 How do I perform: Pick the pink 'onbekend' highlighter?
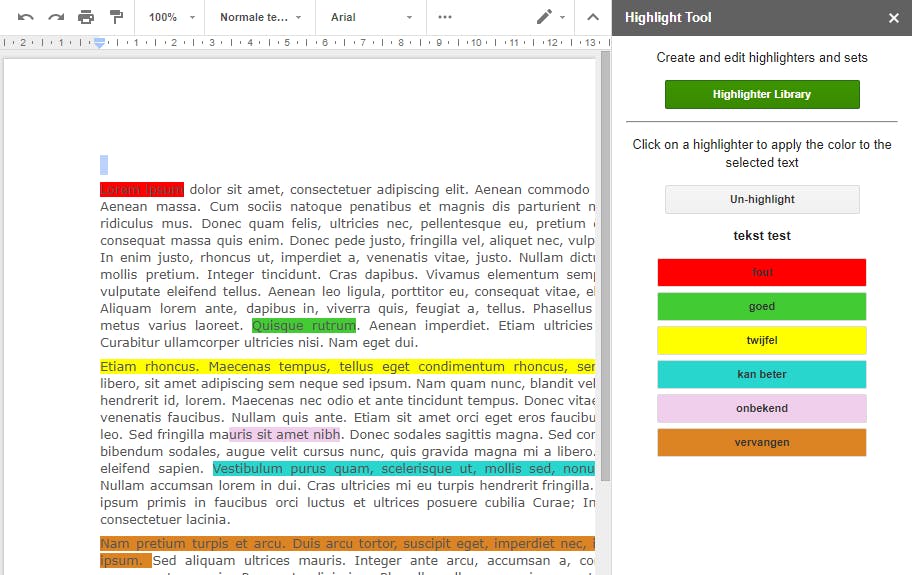pyautogui.click(x=762, y=408)
